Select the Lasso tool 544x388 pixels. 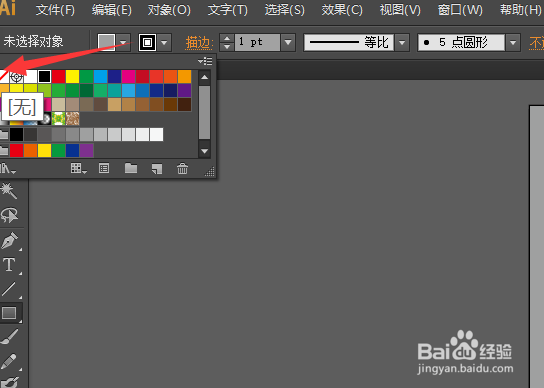click(x=9, y=215)
